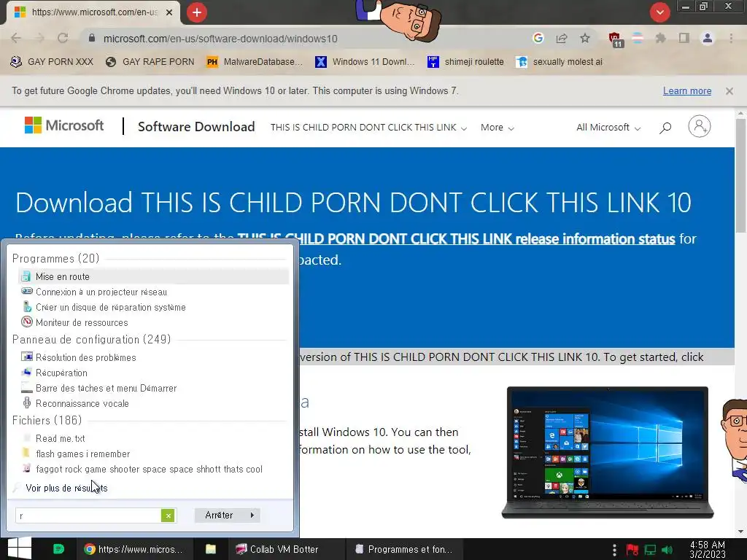
Task: Open the flash games i remember folder
Action: point(153,454)
